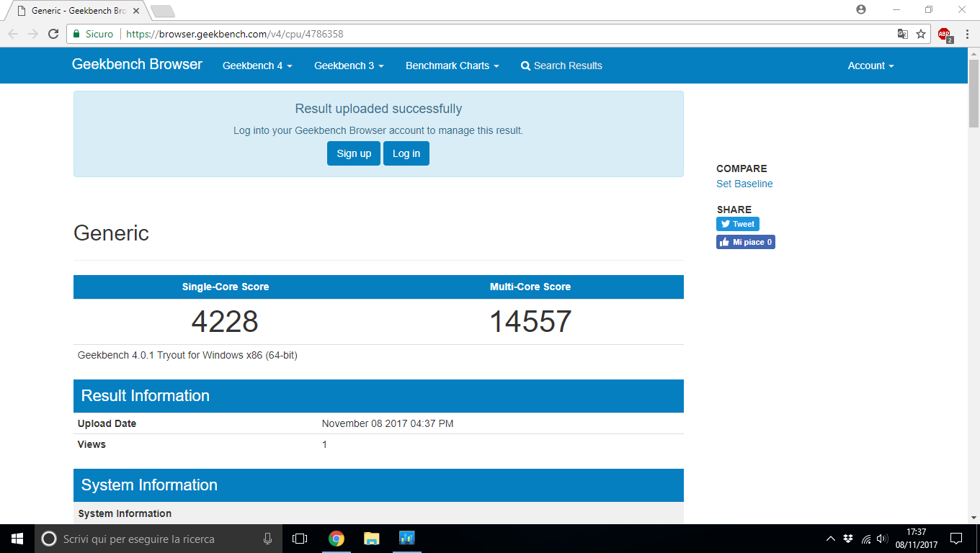This screenshot has width=980, height=553.
Task: Click the upload date November 08 2017
Action: pyautogui.click(x=388, y=423)
